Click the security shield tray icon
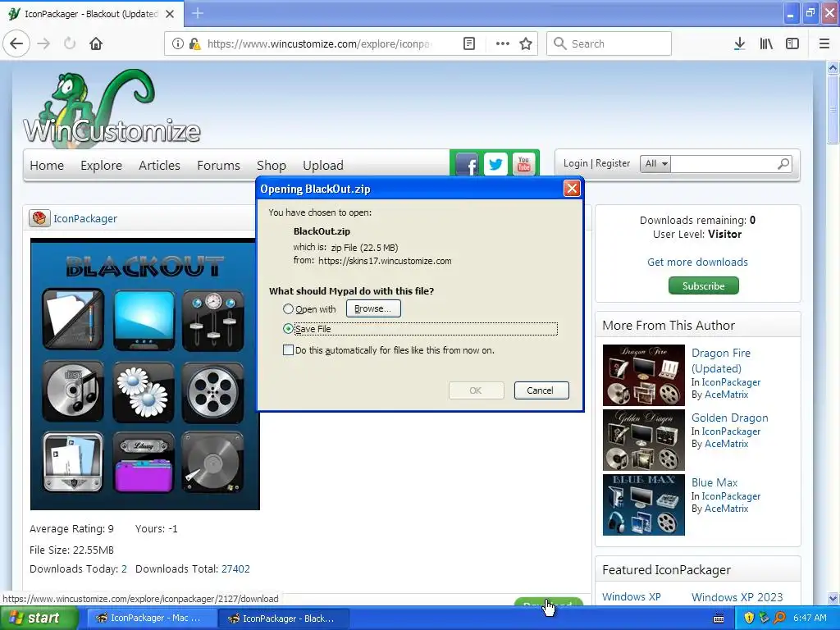 point(749,618)
